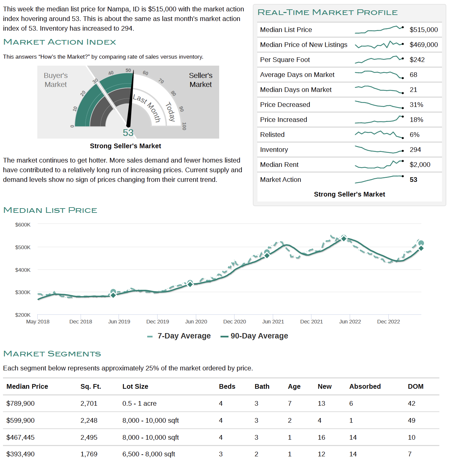Click the $393,490 segment row price
Screen dimensions: 451x476
coord(20,454)
